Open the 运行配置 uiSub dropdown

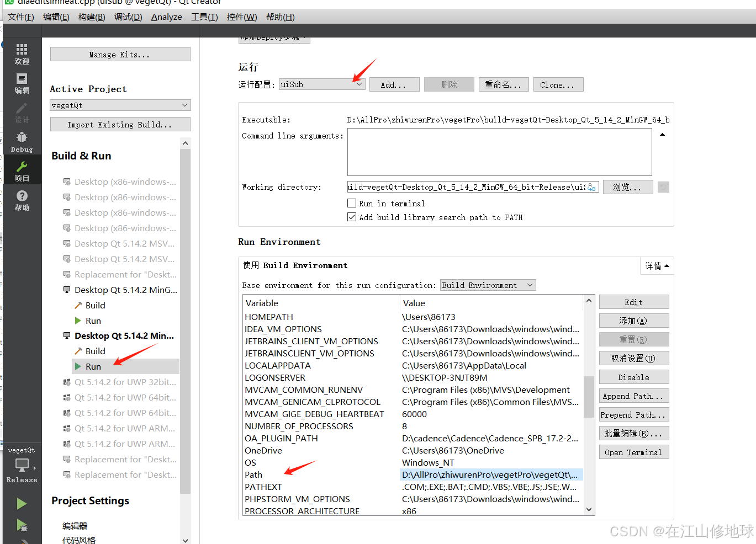[x=322, y=84]
